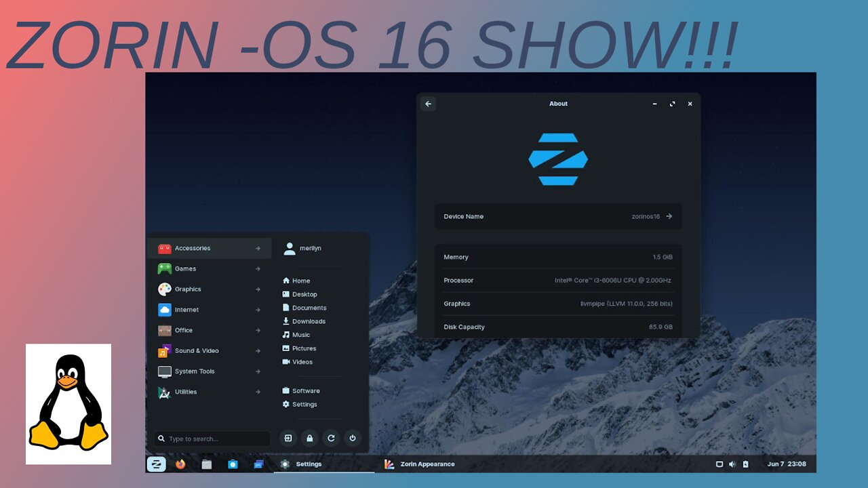The height and width of the screenshot is (488, 868).
Task: Open the Pictures folder from the menu
Action: pos(299,348)
